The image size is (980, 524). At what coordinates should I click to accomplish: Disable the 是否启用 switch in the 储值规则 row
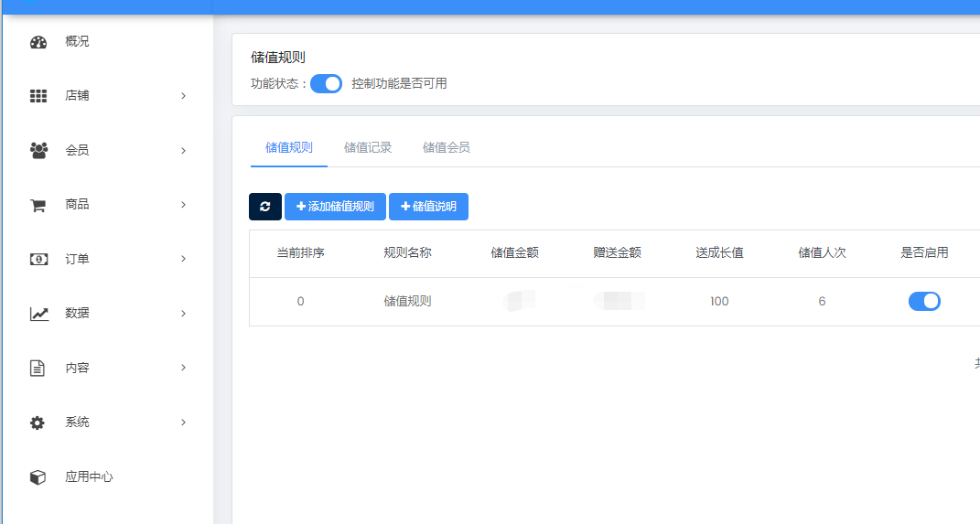pyautogui.click(x=924, y=302)
